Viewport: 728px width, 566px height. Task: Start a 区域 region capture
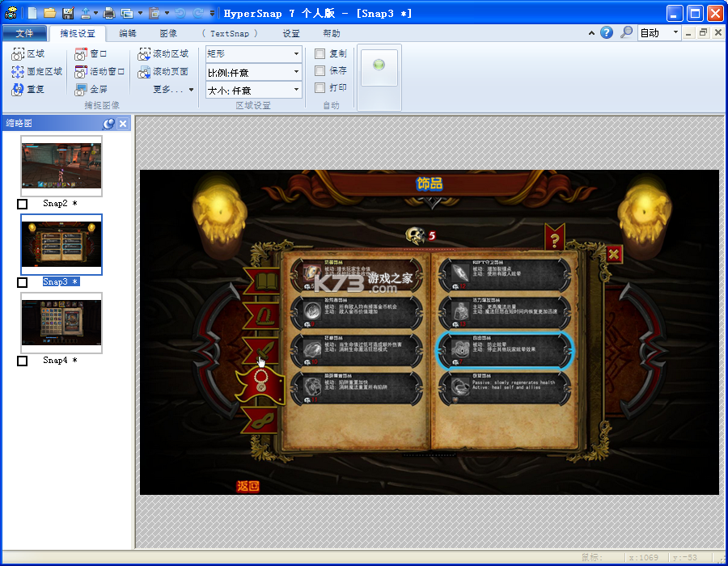(28, 54)
